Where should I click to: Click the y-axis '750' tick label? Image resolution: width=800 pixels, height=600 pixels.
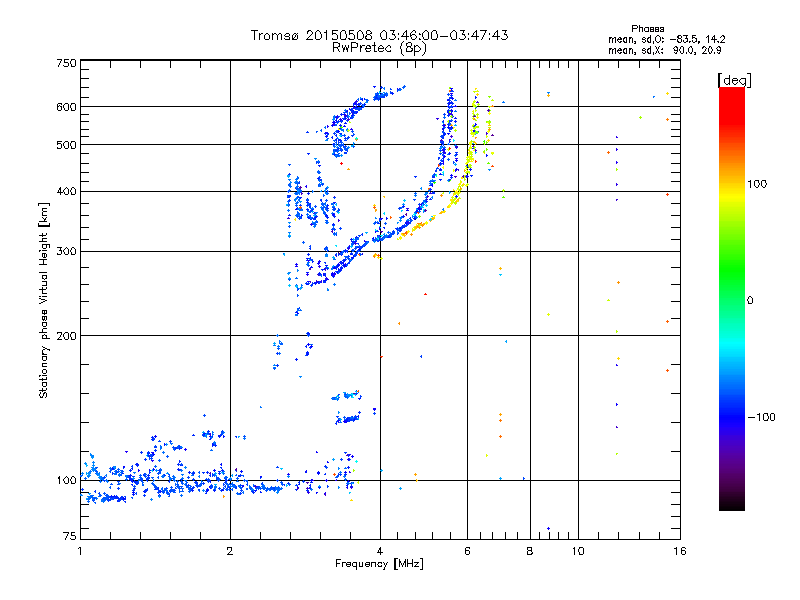pos(66,63)
